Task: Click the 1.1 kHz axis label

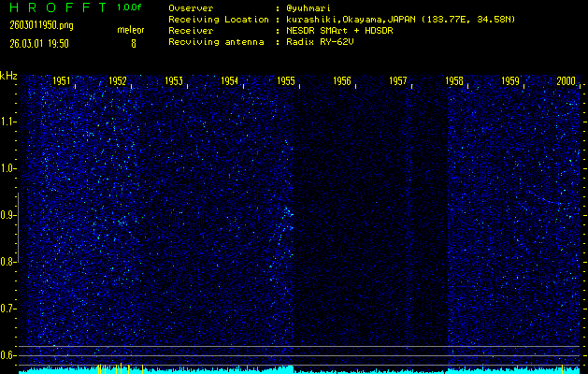Action: point(7,122)
